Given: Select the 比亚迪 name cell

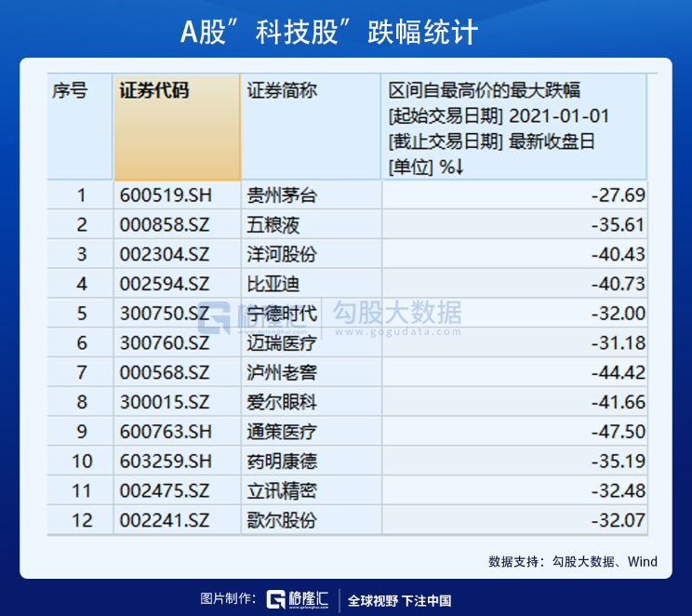Looking at the screenshot, I should coord(312,284).
